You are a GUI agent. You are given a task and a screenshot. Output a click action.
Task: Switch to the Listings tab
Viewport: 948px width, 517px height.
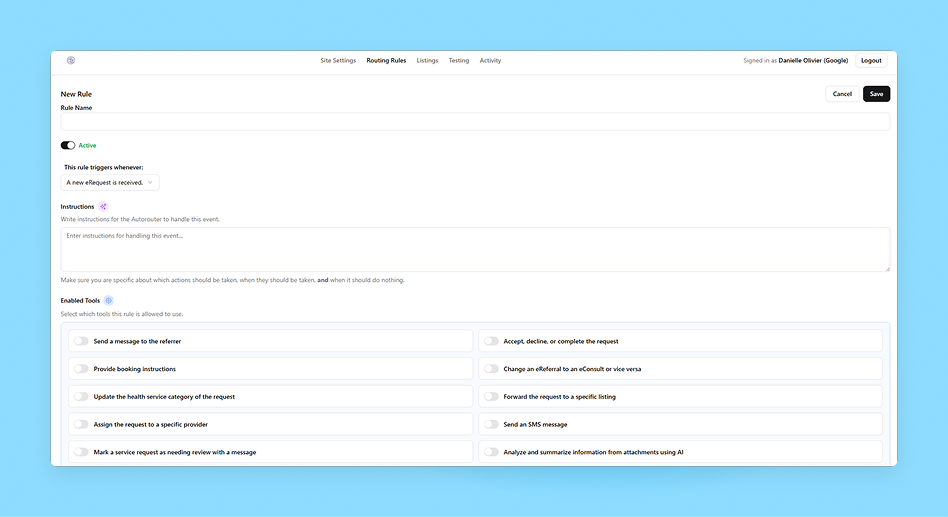[x=427, y=60]
